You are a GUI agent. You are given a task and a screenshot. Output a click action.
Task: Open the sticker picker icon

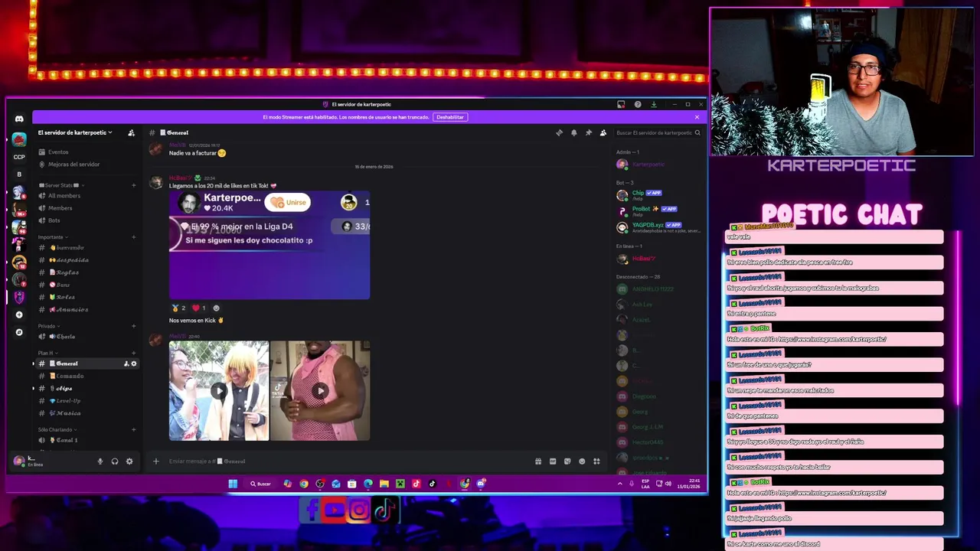click(567, 461)
